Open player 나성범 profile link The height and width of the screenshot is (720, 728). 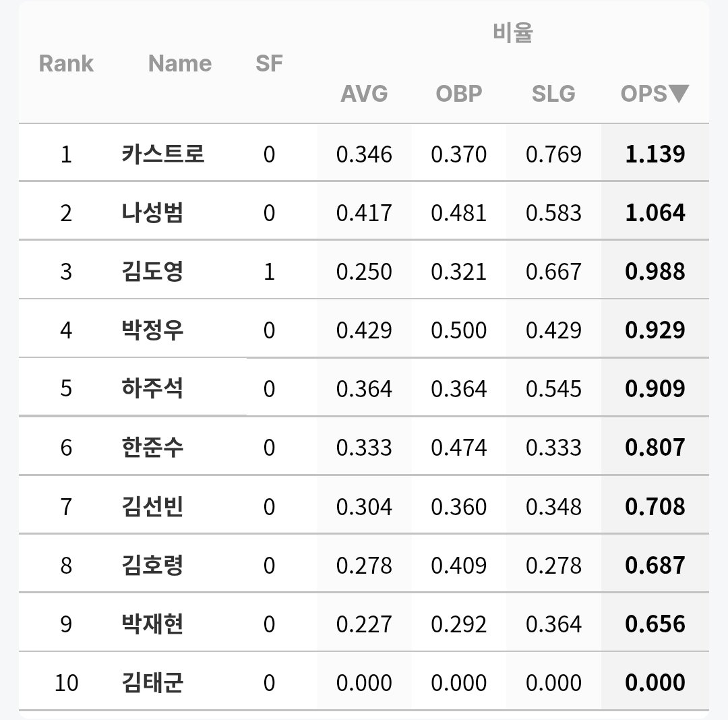click(152, 212)
